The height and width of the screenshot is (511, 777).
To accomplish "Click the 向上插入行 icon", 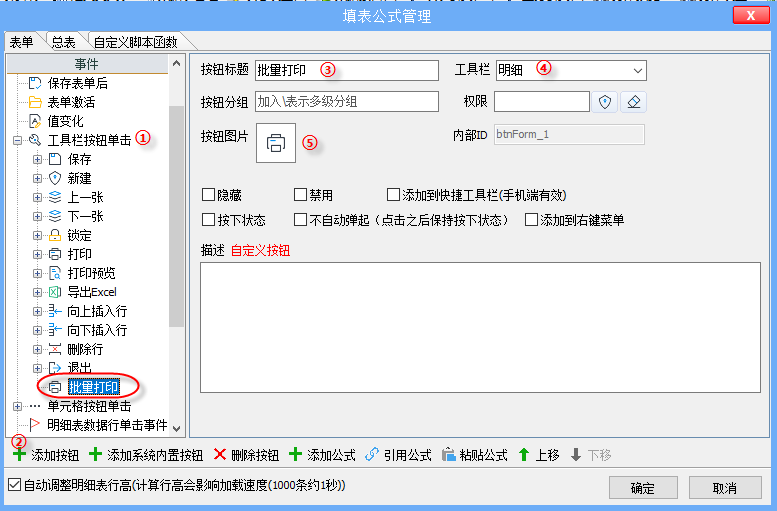I will [x=55, y=311].
